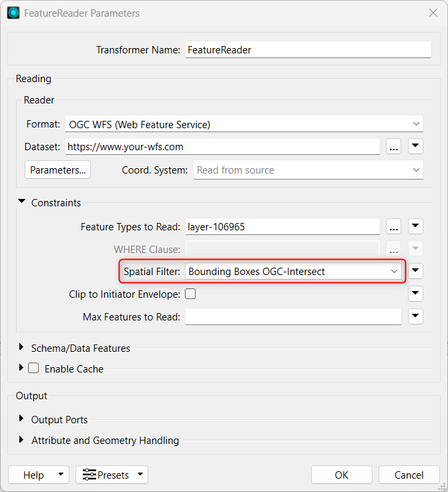Open arrow menu beside Spatial Filter
This screenshot has width=448, height=492.
415,271
